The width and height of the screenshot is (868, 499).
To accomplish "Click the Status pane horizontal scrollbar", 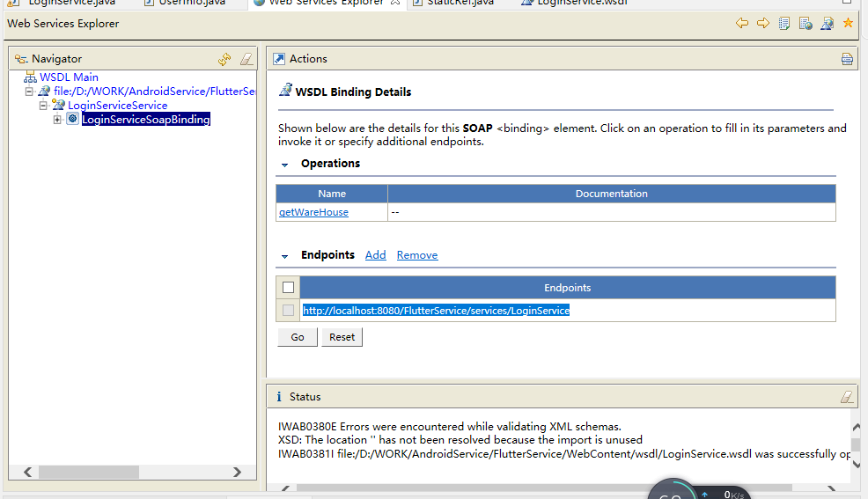I will 544,488.
